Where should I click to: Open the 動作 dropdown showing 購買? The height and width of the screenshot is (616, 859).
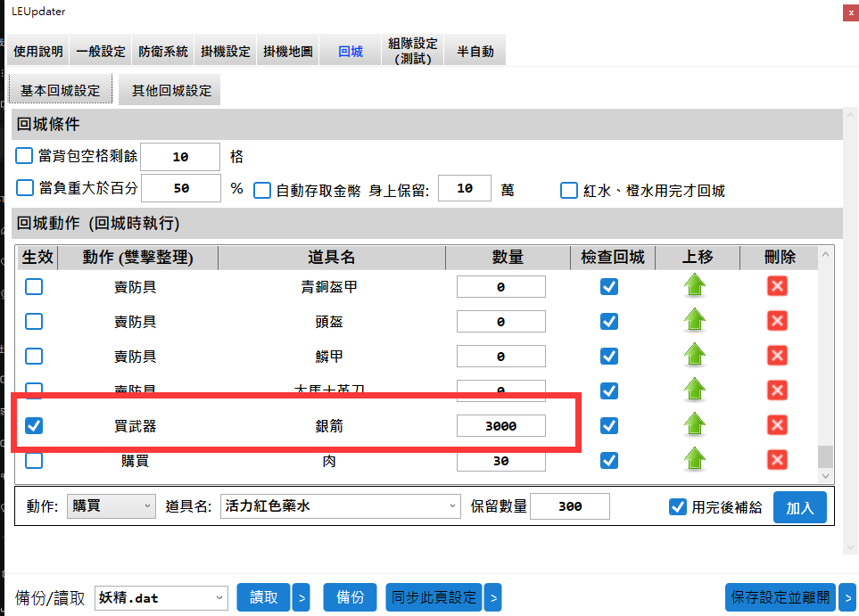(x=112, y=506)
